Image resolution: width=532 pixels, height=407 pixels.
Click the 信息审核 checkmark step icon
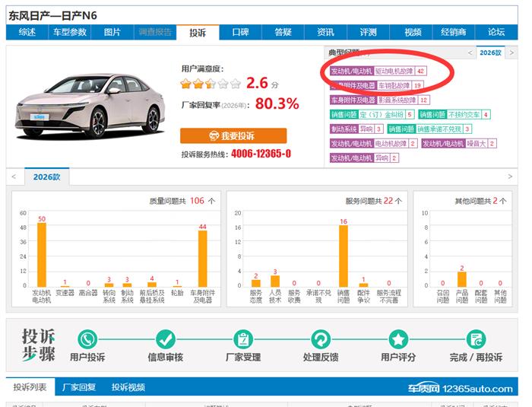coord(166,339)
